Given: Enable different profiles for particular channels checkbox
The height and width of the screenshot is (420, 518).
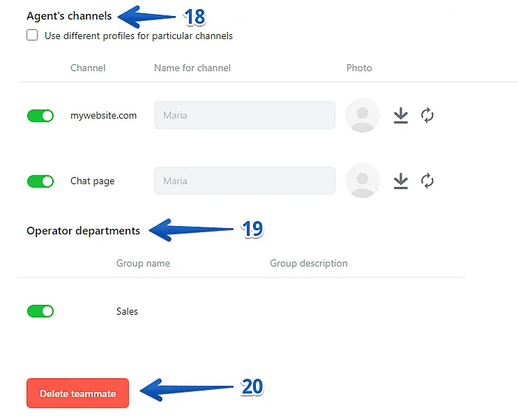Looking at the screenshot, I should tap(32, 36).
